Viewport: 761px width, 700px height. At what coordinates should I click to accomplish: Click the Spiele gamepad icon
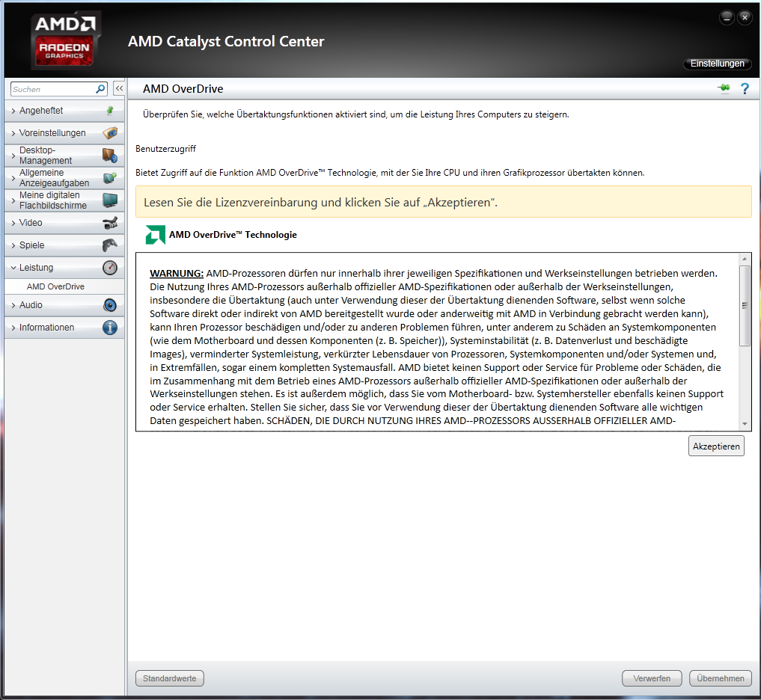pos(110,245)
